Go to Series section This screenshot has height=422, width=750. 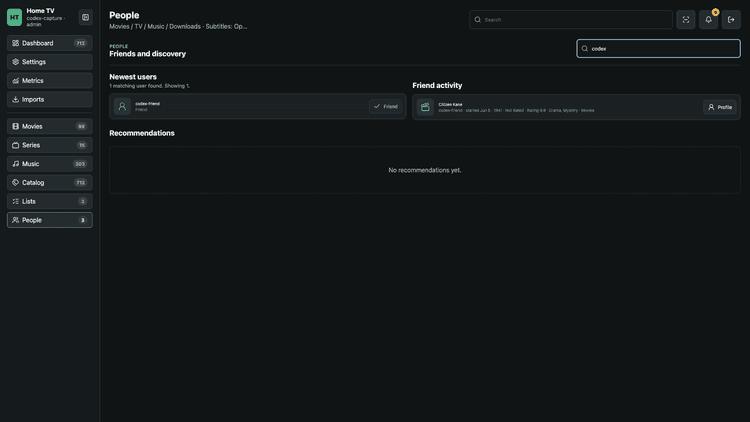[x=50, y=145]
